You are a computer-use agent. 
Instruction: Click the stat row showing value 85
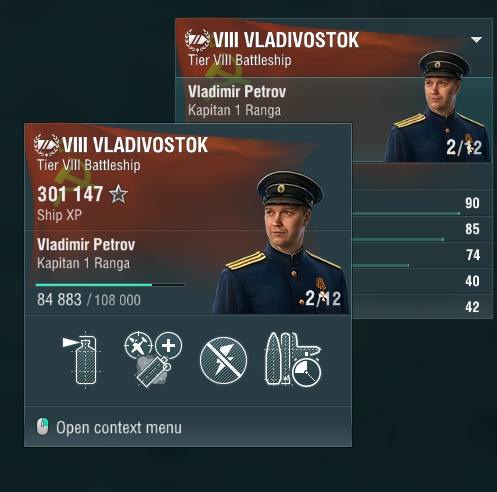(x=422, y=229)
